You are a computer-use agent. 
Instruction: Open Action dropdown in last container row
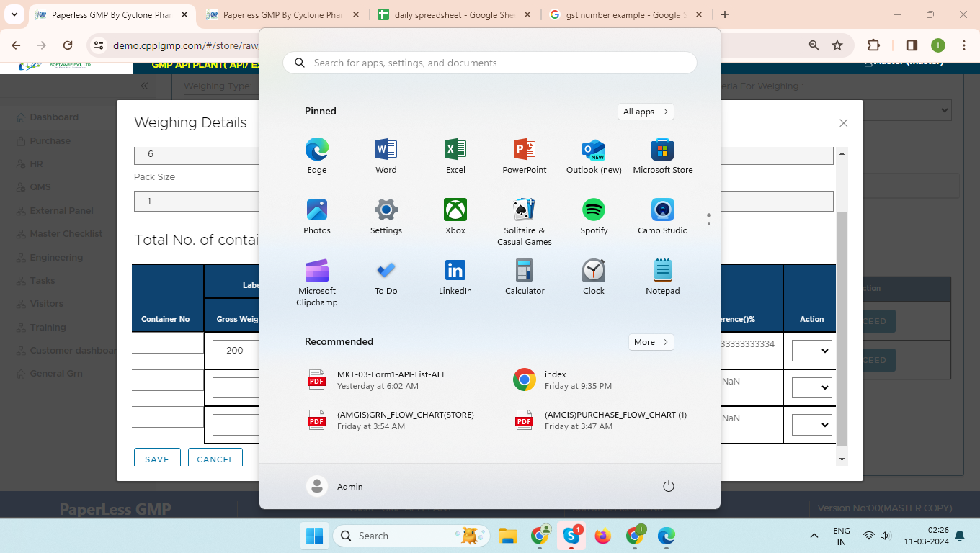point(811,425)
